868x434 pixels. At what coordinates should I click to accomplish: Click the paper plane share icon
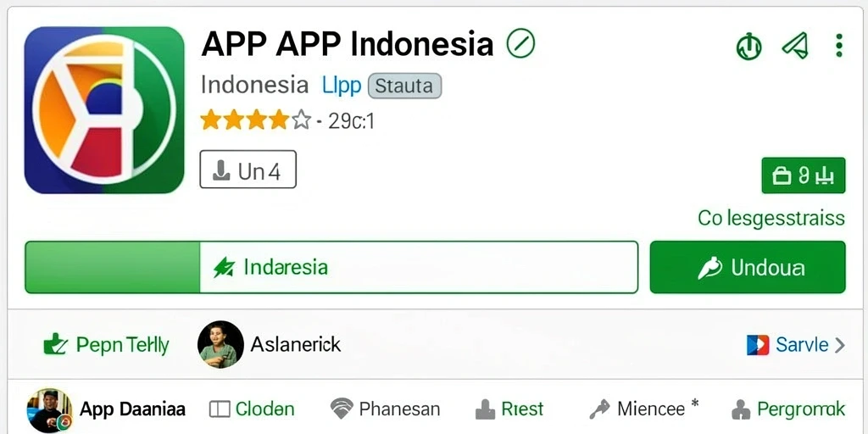(x=795, y=46)
